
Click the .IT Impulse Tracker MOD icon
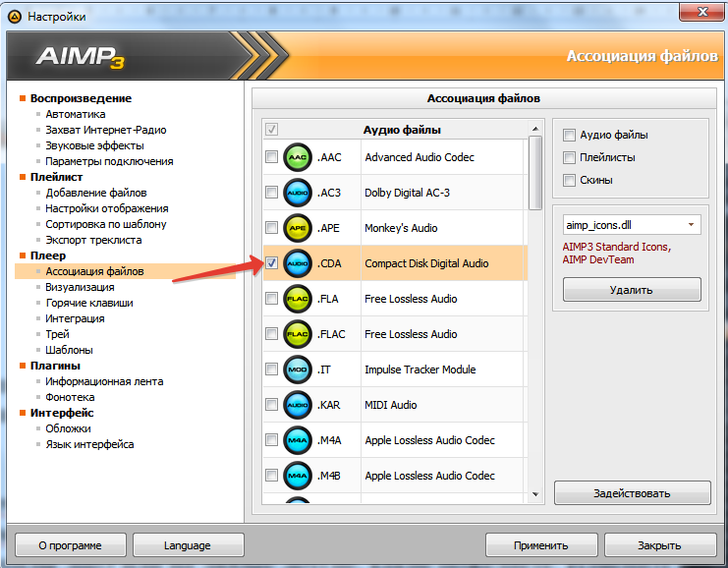point(297,369)
